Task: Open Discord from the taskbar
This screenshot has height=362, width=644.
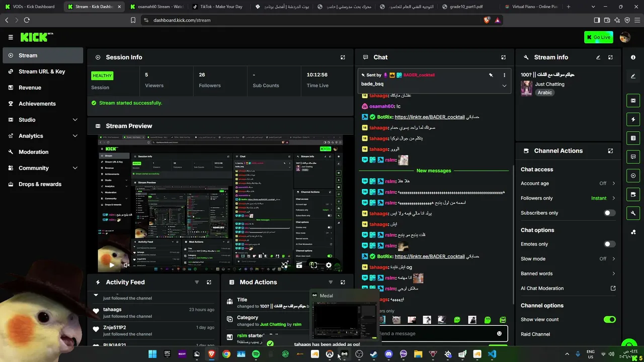Action: click(x=388, y=354)
